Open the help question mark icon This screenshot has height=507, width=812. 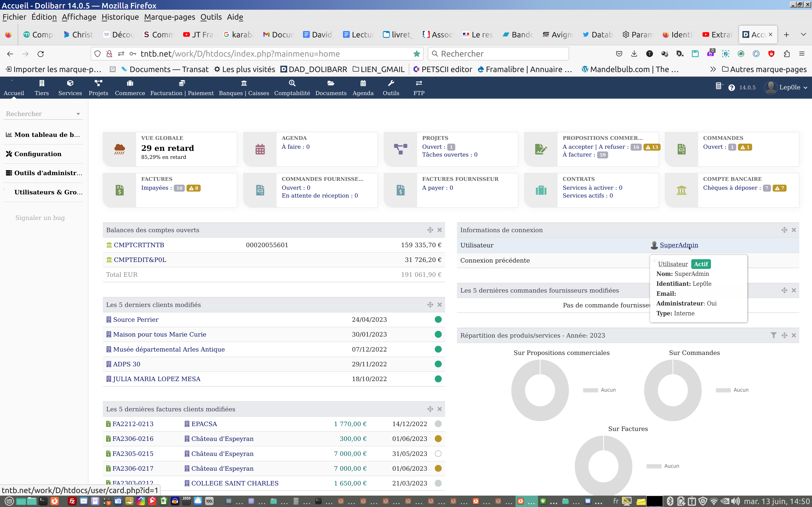click(x=732, y=87)
